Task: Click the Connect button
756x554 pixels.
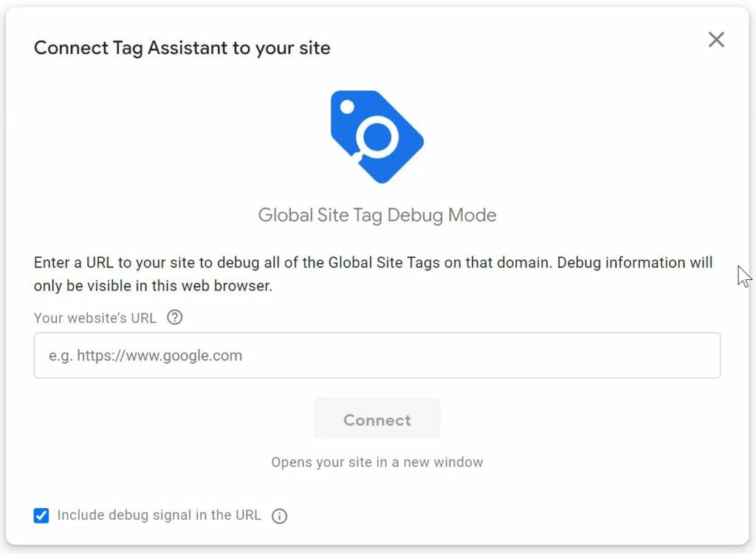Action: click(x=377, y=418)
